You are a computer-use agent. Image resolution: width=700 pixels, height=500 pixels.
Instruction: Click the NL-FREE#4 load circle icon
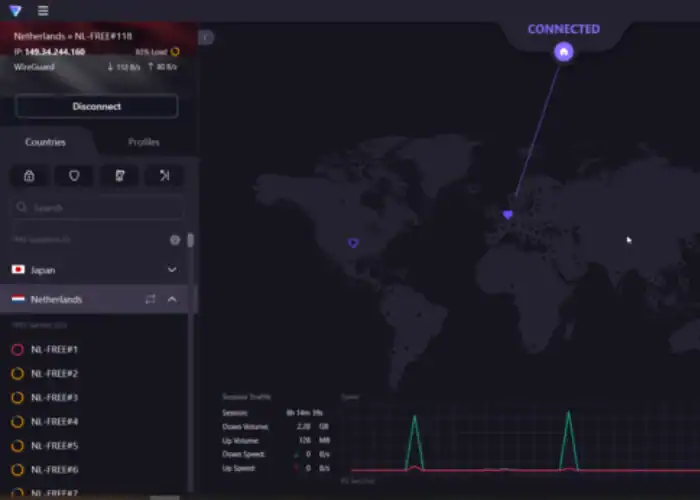[x=17, y=422]
